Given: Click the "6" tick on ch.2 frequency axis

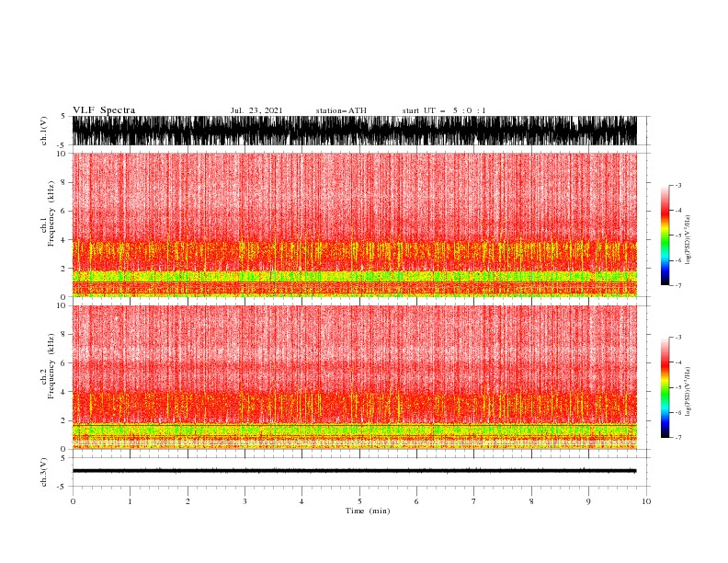Looking at the screenshot, I should [63, 363].
